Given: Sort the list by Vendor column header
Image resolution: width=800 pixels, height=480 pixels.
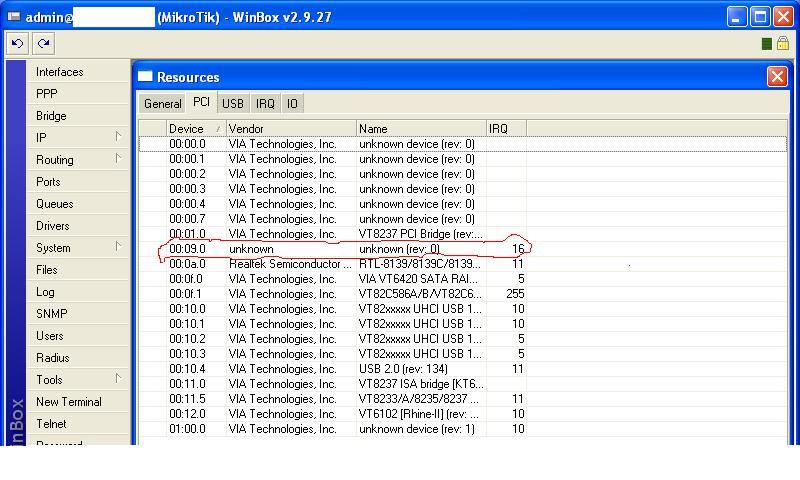Looking at the screenshot, I should point(290,128).
